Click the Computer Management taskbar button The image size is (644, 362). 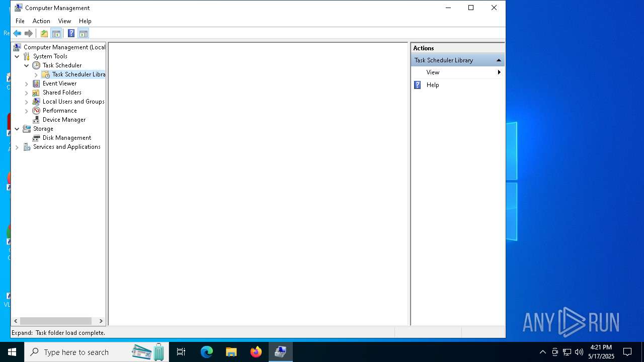tap(280, 352)
